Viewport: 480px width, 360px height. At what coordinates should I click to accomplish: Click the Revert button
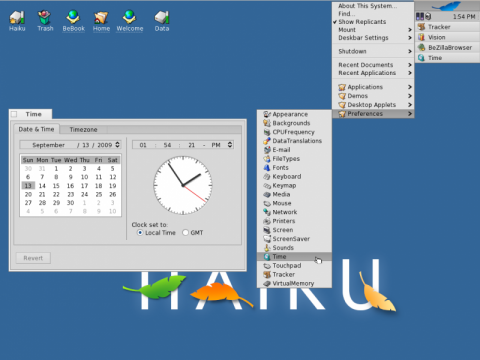[33, 258]
